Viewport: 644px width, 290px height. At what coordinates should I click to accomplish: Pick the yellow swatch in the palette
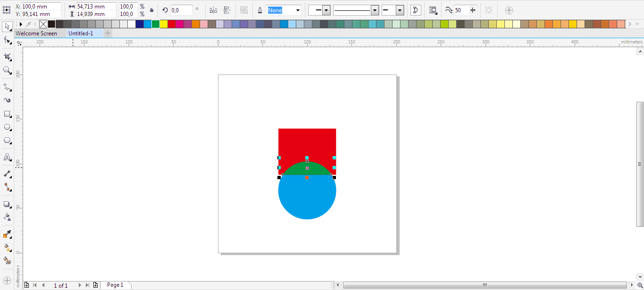164,24
